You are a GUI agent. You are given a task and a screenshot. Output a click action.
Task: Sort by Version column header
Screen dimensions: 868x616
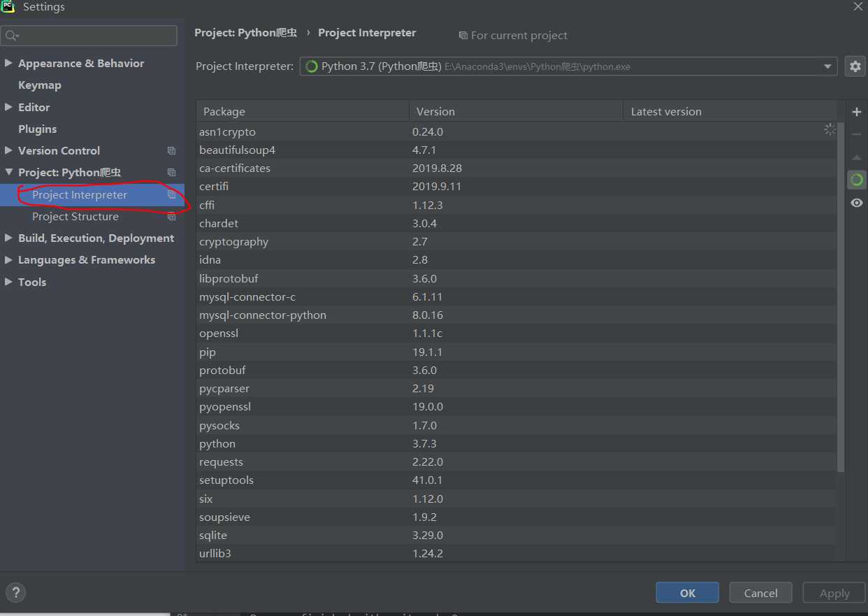[516, 112]
